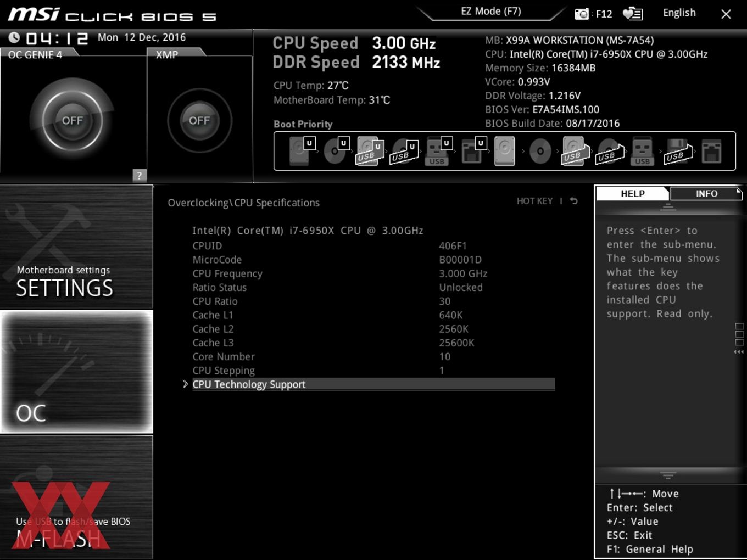The image size is (747, 560).
Task: Click the CPU Temp 27°C reading
Action: 311,86
